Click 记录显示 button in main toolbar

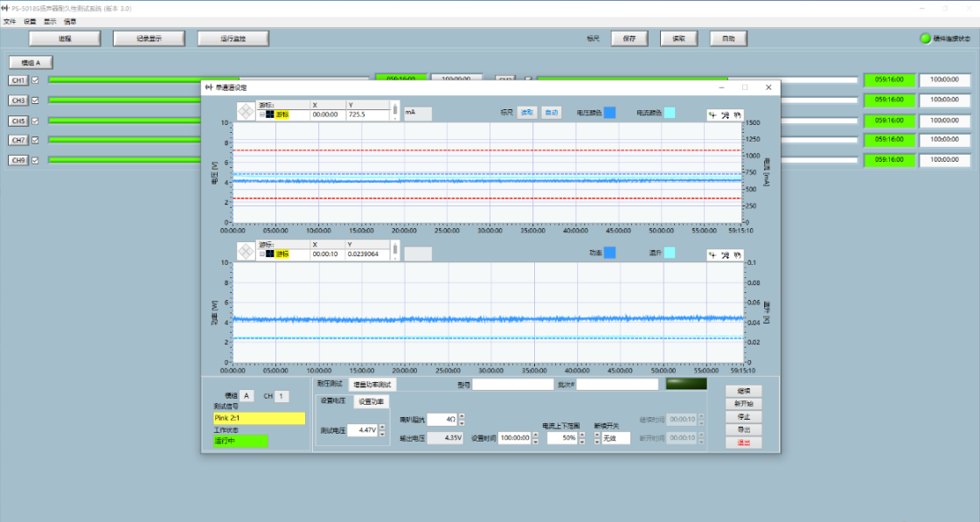pos(149,38)
